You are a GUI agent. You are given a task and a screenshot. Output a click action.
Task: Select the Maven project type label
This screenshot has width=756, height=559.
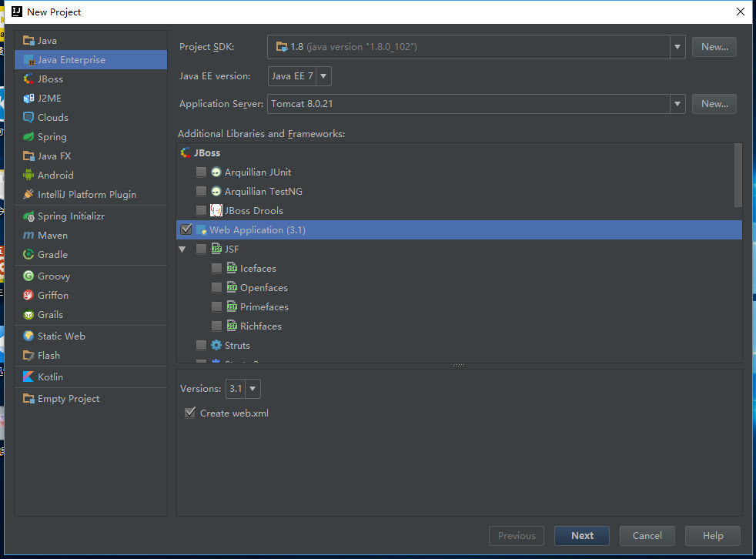pos(52,236)
